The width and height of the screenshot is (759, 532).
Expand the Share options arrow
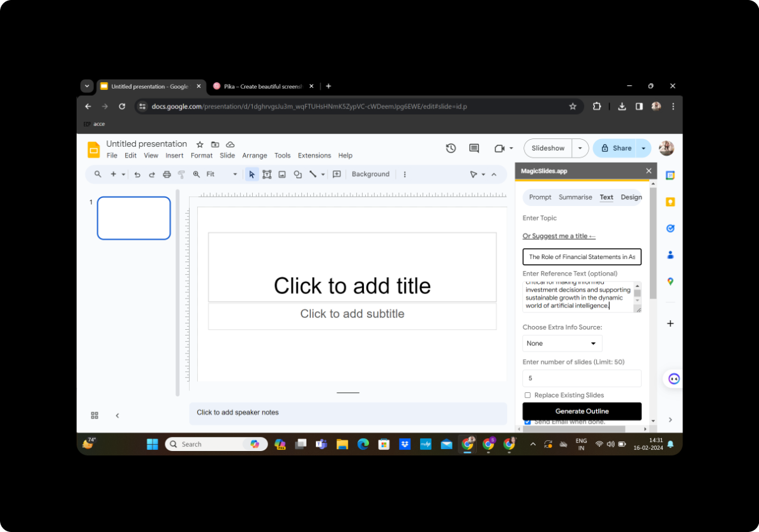(x=643, y=148)
